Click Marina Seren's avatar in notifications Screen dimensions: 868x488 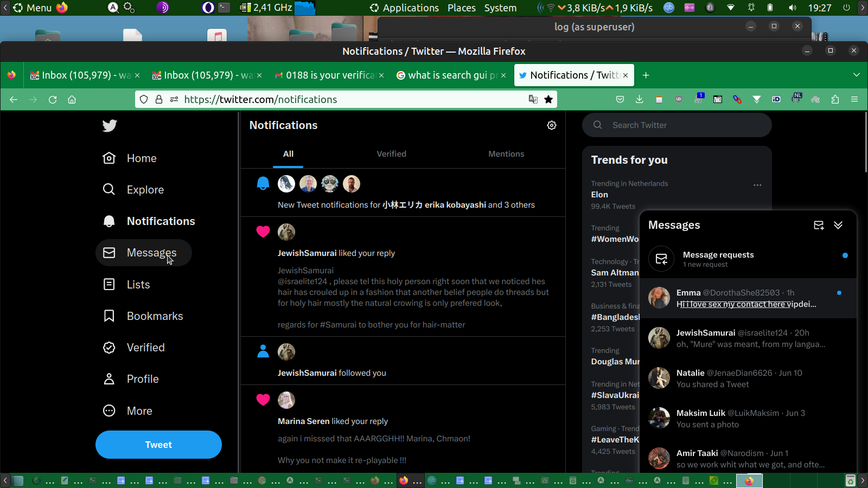pyautogui.click(x=286, y=400)
